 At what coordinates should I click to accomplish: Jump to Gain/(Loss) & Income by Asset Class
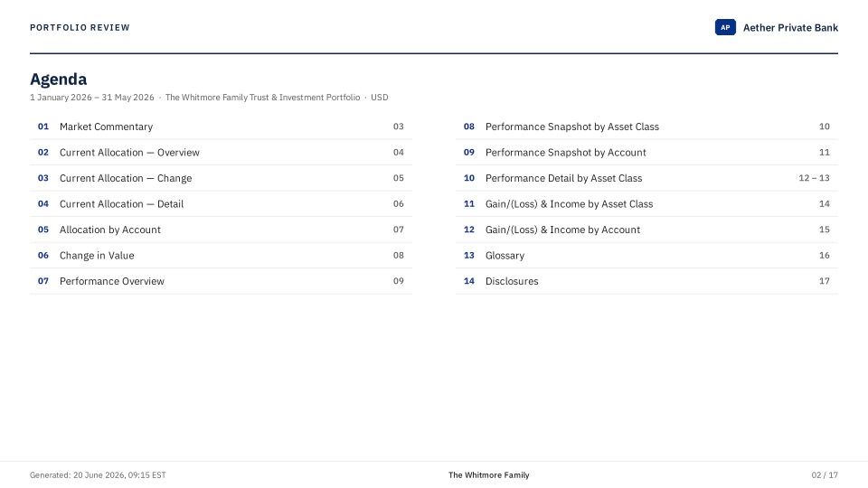[646, 203]
